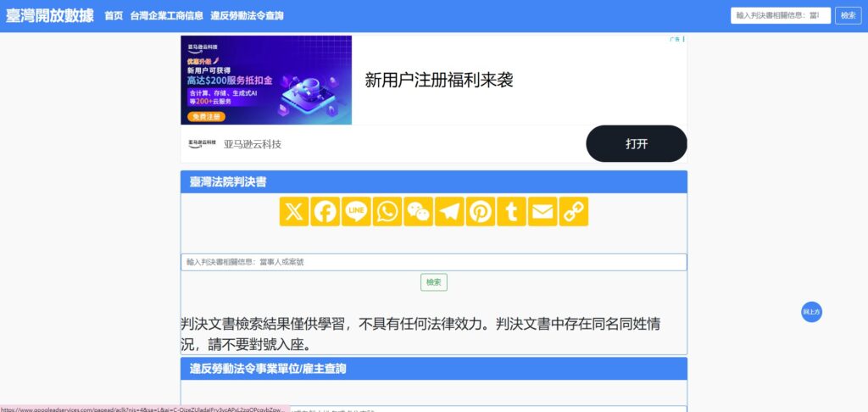
Task: Open 台灣企業工商信息 menu item
Action: pyautogui.click(x=167, y=15)
